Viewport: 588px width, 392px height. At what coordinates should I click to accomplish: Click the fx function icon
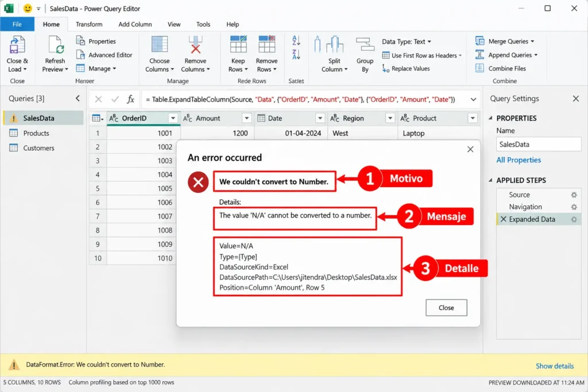point(130,99)
